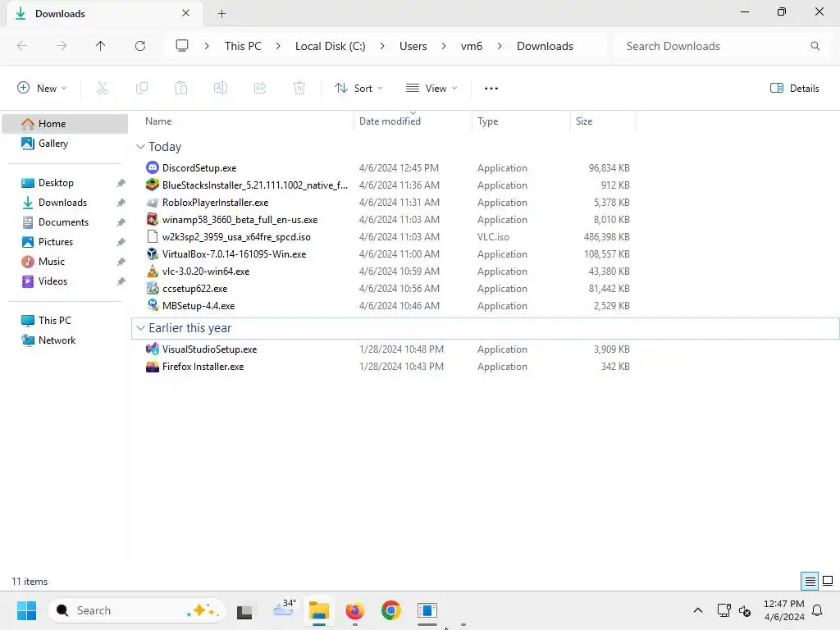Image resolution: width=840 pixels, height=630 pixels.
Task: Click the Share icon in toolbar
Action: 260,89
